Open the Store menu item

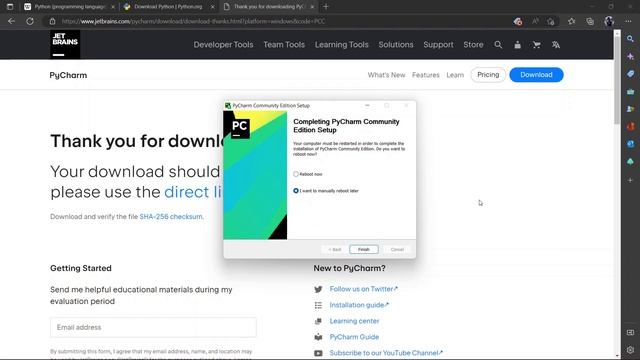(x=473, y=44)
